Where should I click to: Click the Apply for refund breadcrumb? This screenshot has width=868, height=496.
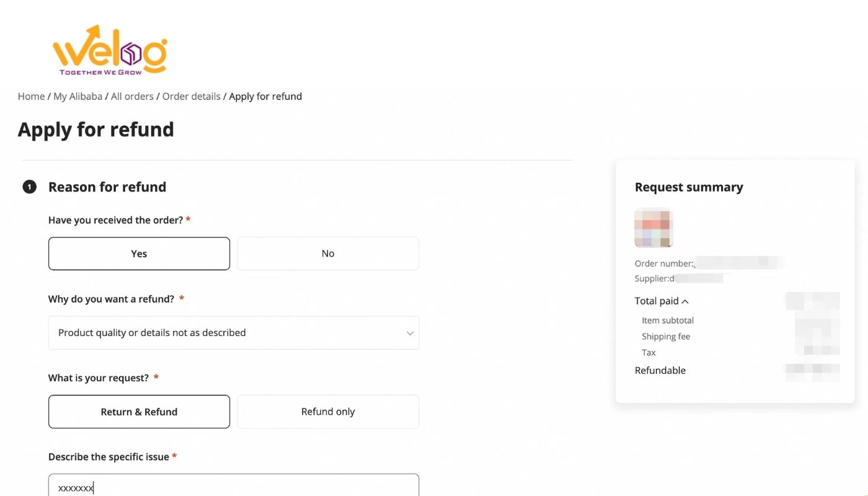point(265,96)
